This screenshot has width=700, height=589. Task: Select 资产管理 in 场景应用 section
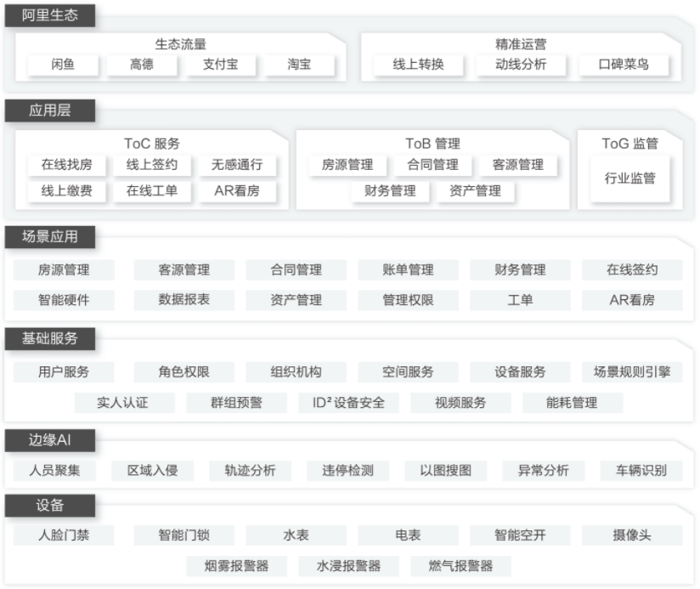pyautogui.click(x=296, y=300)
